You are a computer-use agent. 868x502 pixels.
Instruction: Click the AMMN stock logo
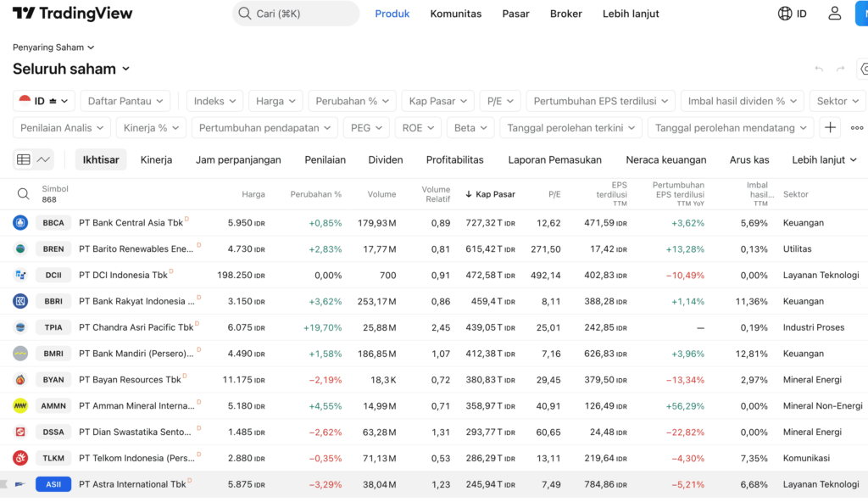(20, 405)
